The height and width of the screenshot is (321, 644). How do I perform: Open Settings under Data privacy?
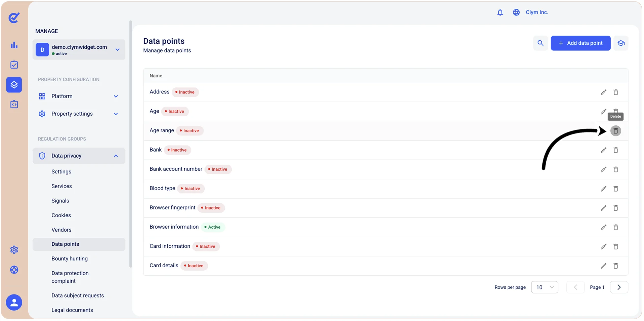[61, 172]
